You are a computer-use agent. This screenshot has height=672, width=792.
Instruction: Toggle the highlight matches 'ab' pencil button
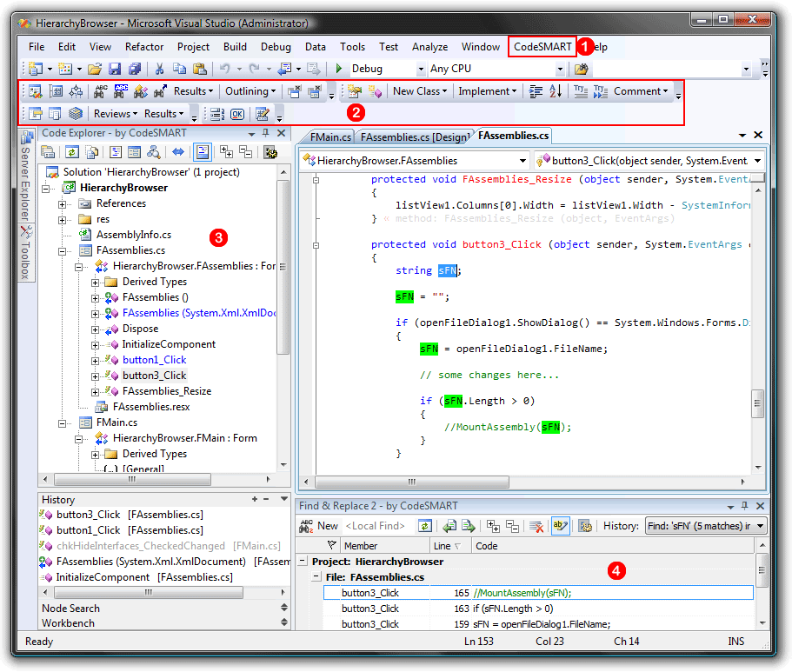pyautogui.click(x=560, y=526)
